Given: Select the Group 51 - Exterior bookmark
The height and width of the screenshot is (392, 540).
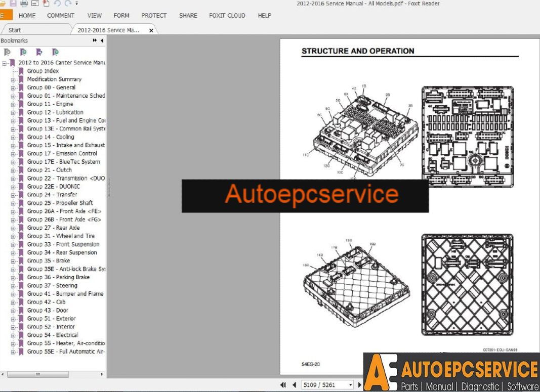Looking at the screenshot, I should [51, 319].
